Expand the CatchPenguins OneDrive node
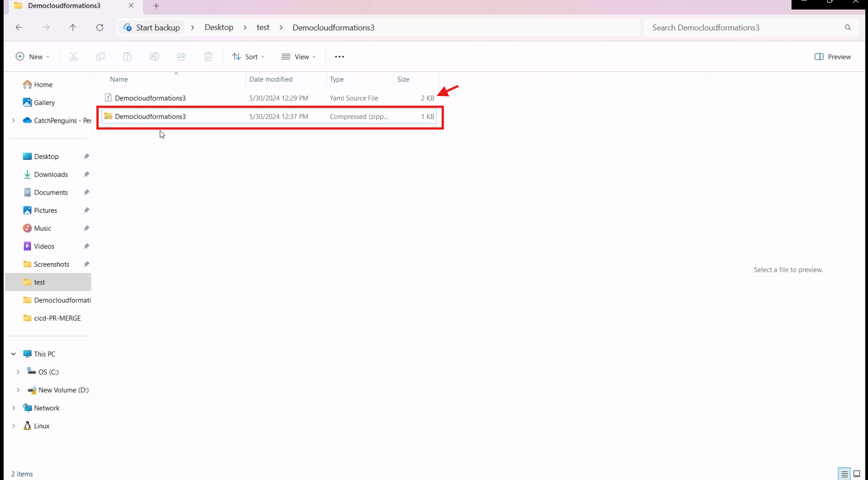868x480 pixels. [14, 120]
